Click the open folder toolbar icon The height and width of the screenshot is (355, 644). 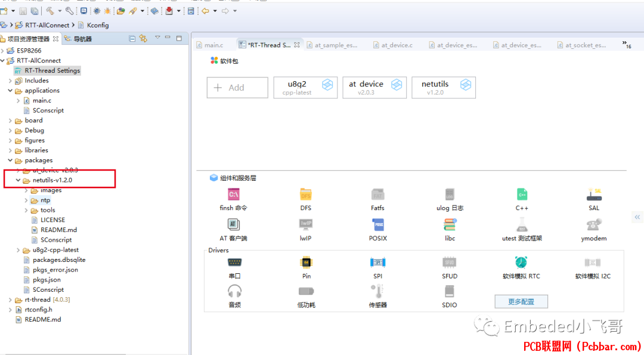point(120,11)
